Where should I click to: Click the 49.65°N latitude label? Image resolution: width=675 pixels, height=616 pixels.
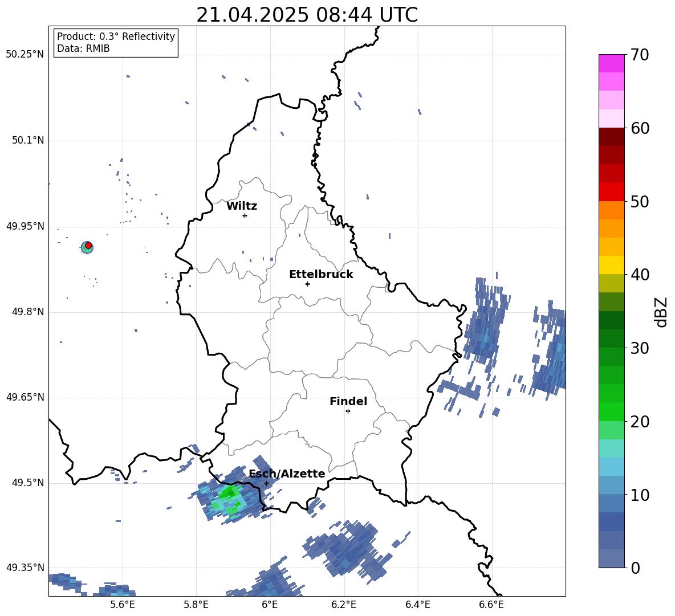click(x=25, y=397)
